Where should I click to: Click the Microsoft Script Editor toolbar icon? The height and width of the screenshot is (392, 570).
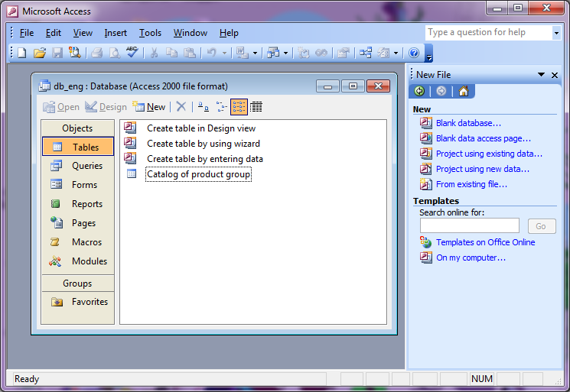tap(321, 53)
